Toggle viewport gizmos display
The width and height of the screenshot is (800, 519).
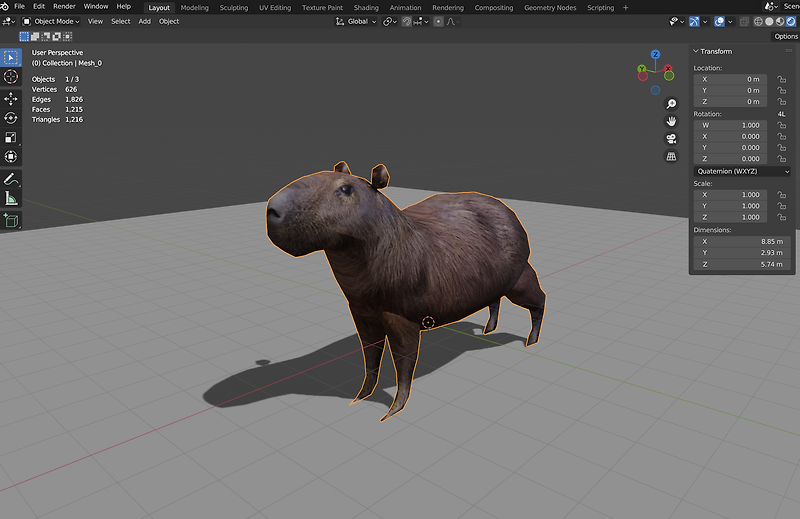694,21
